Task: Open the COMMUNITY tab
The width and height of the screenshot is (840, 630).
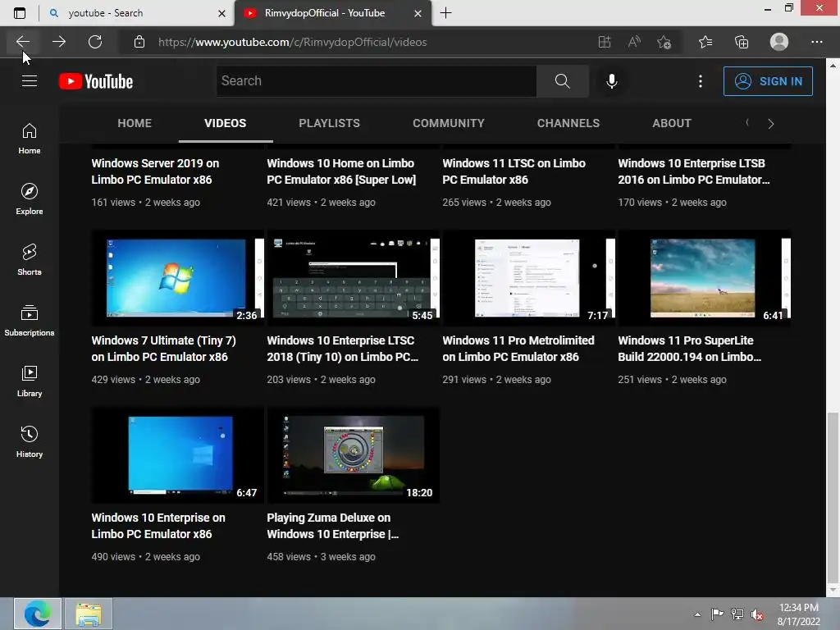Action: pos(449,123)
